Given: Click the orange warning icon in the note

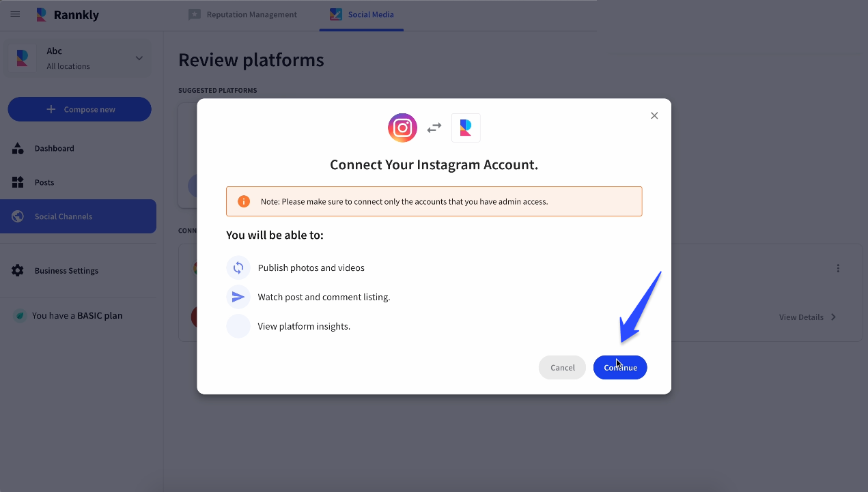Looking at the screenshot, I should pos(244,201).
